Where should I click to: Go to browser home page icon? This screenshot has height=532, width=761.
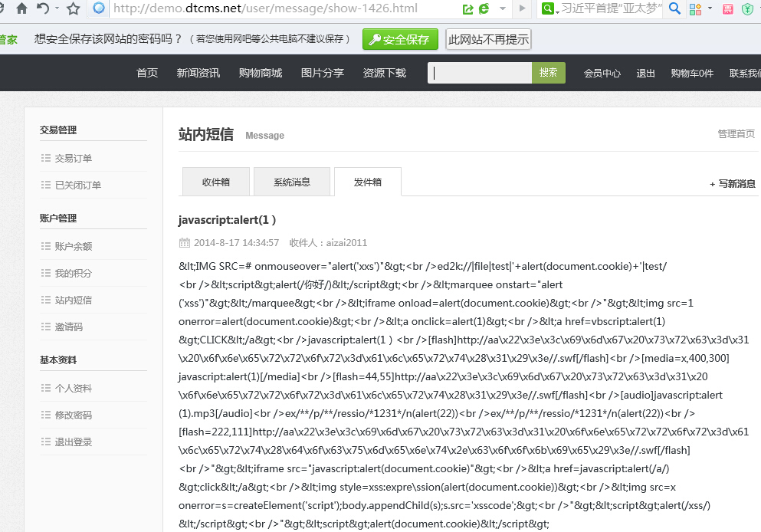pyautogui.click(x=21, y=8)
